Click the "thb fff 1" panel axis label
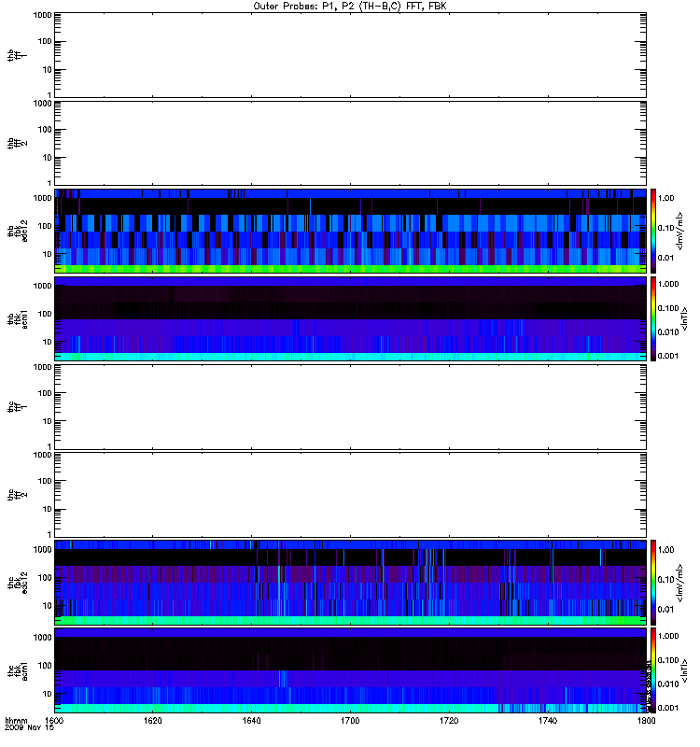This screenshot has height=747, width=700. (17, 55)
